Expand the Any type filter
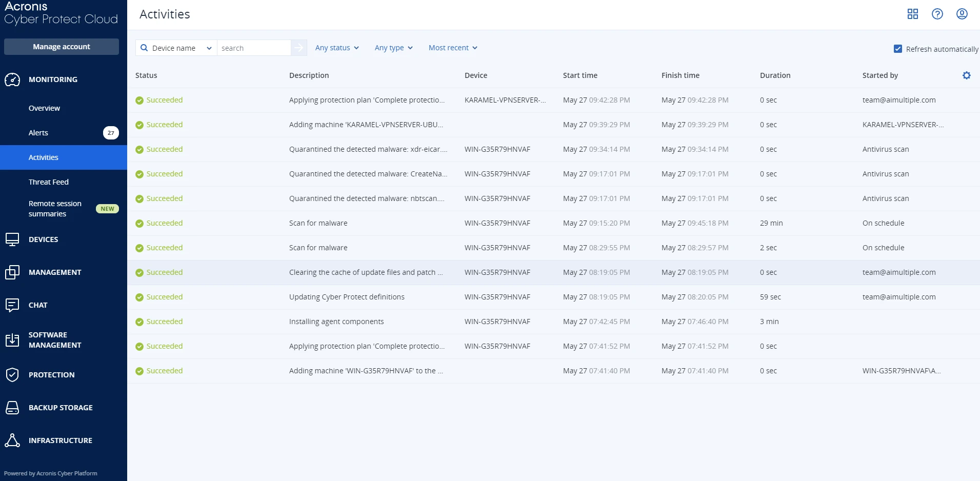980x481 pixels. (x=393, y=48)
